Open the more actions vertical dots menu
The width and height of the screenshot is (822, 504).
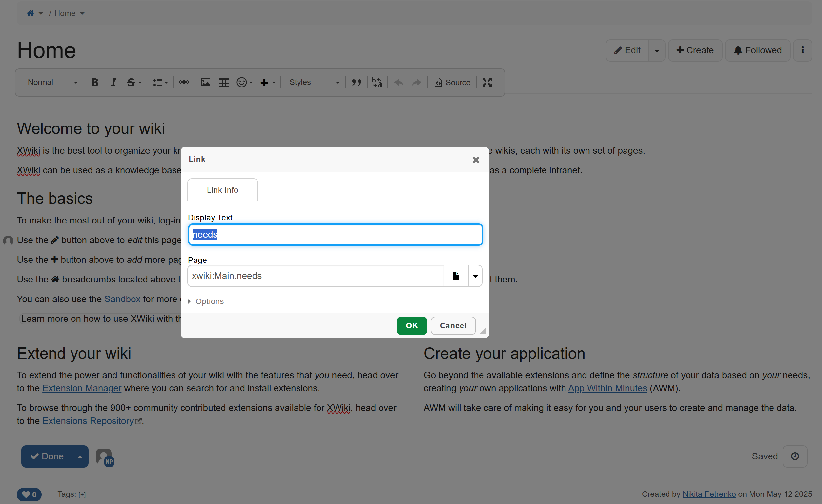coord(802,50)
